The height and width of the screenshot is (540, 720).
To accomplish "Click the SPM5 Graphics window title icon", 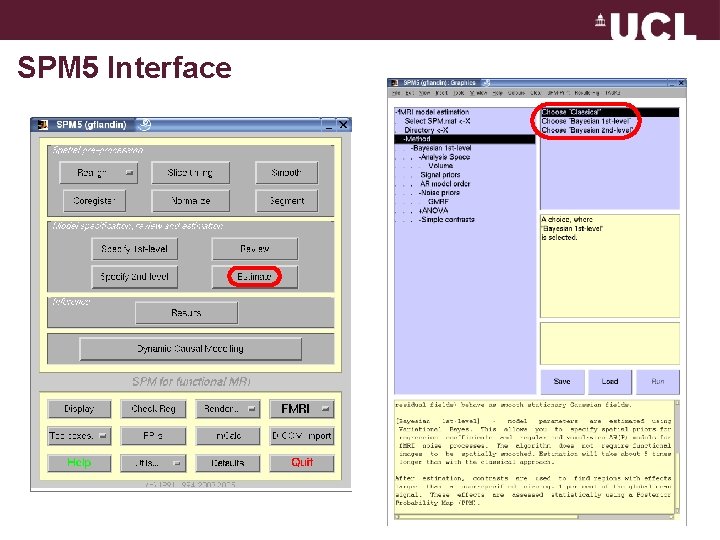I will [x=394, y=83].
